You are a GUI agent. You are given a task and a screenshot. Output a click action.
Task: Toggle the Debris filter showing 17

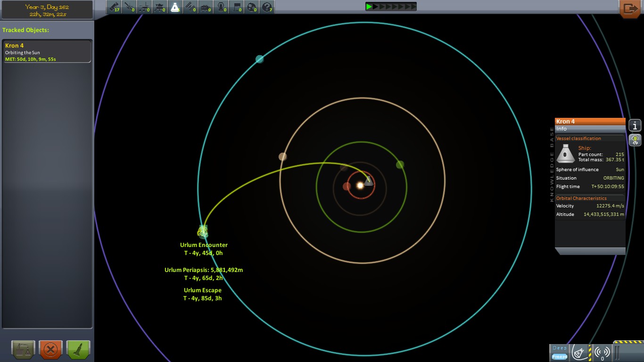[x=114, y=7]
